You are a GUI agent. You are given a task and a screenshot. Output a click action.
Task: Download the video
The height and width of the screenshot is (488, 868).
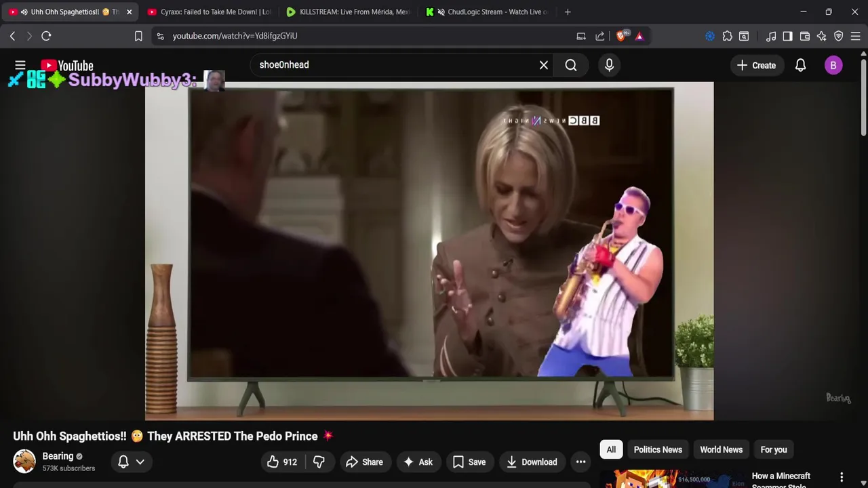click(x=532, y=462)
